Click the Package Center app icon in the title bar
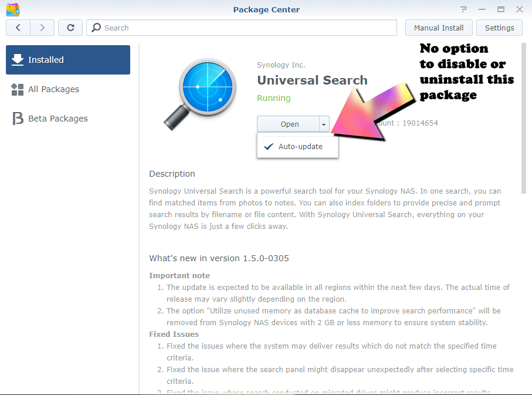532x395 pixels. tap(13, 9)
